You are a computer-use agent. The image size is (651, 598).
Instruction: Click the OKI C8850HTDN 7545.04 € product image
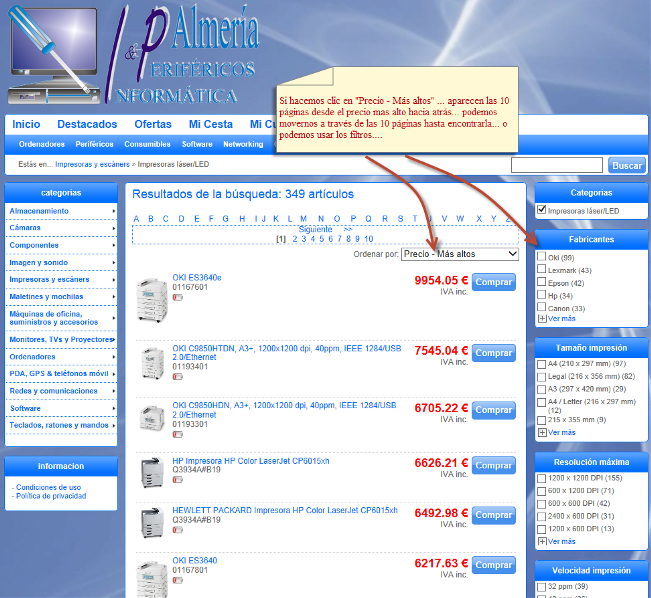151,362
